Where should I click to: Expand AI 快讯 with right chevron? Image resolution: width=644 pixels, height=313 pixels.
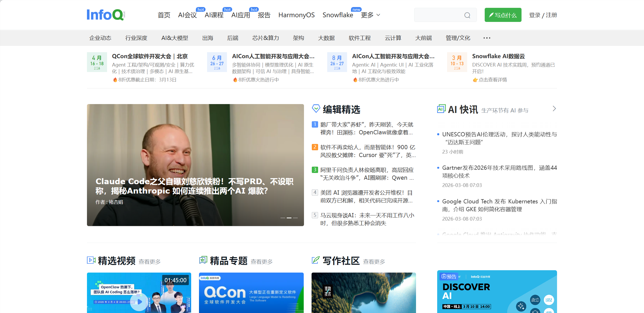click(554, 109)
